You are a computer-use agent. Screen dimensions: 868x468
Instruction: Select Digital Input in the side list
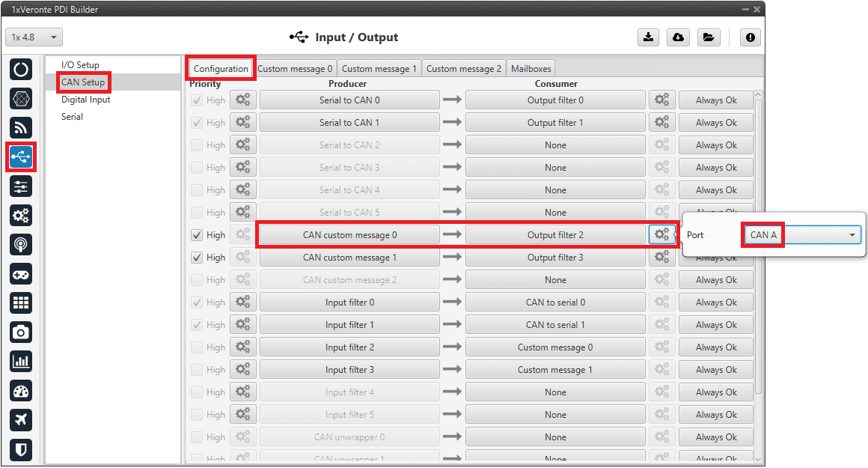pos(85,100)
